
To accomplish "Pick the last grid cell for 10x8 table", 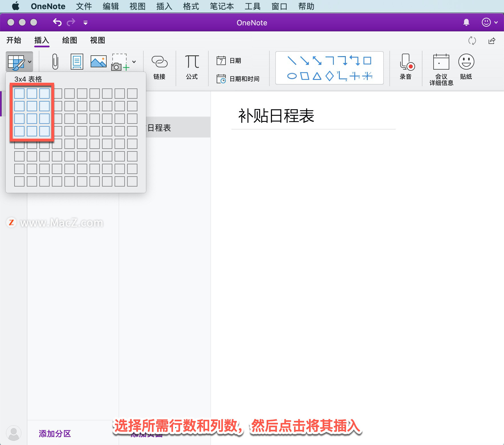I will pyautogui.click(x=132, y=181).
